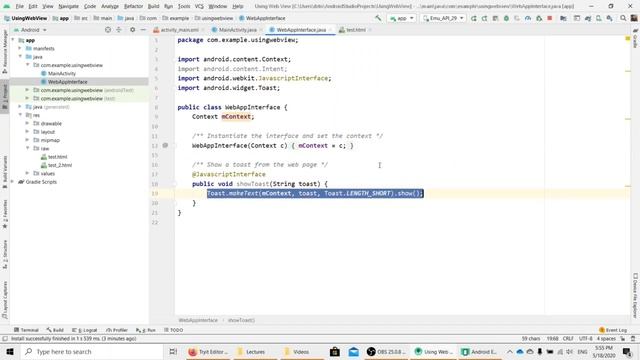Viewport: 640px width, 360px height.
Task: Open the Emu_API_29 device dropdown
Action: [x=443, y=18]
